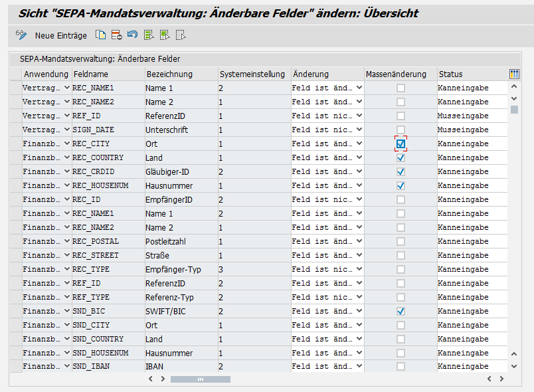This screenshot has width=534, height=392.
Task: Click the Select All toolbar icon
Action: pyautogui.click(x=149, y=35)
